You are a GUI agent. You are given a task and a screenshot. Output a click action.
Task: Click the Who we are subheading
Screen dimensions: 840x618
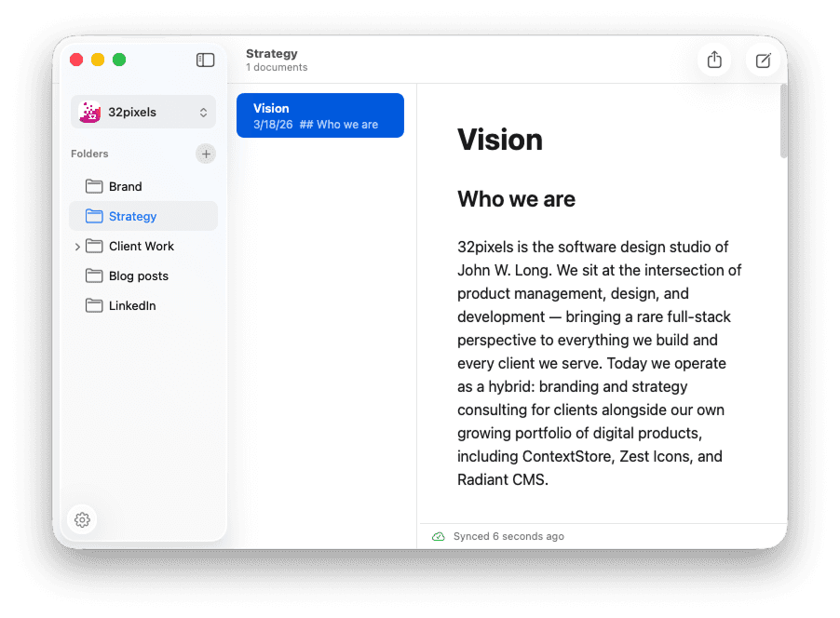pyautogui.click(x=516, y=199)
